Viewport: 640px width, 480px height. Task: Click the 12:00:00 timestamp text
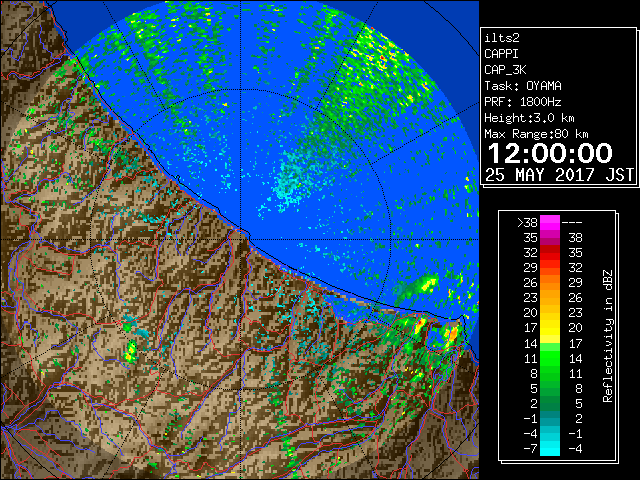point(550,153)
